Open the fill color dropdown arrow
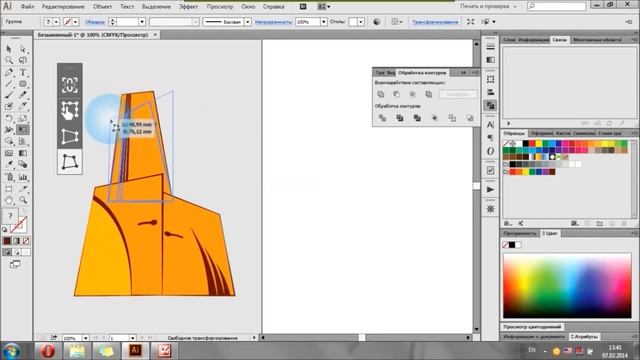 pyautogui.click(x=56, y=22)
